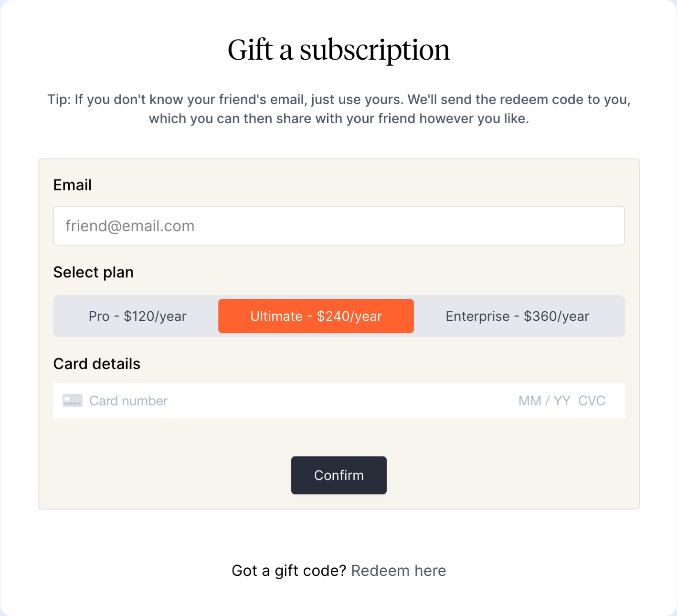Click the CVC field

[x=592, y=401]
